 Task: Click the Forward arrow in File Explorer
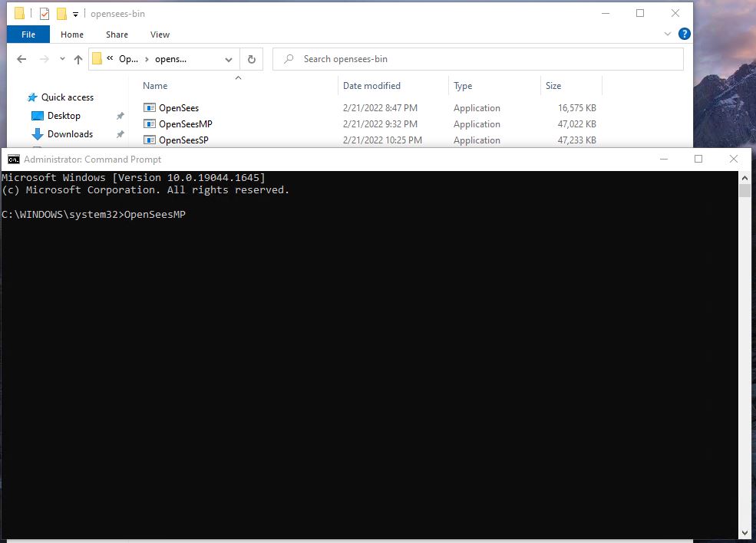point(45,59)
